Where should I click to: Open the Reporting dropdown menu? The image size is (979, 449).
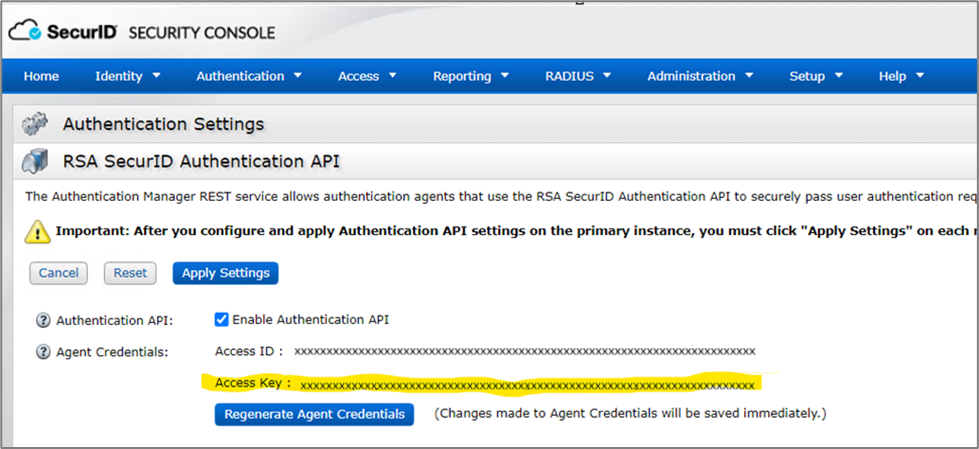(x=471, y=76)
